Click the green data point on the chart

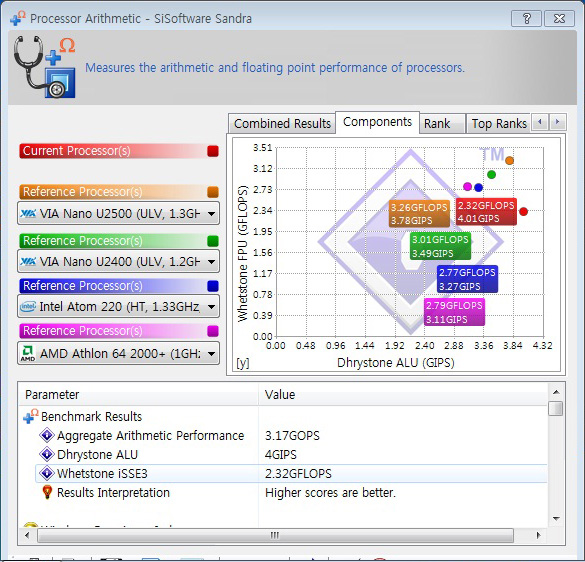coord(491,174)
